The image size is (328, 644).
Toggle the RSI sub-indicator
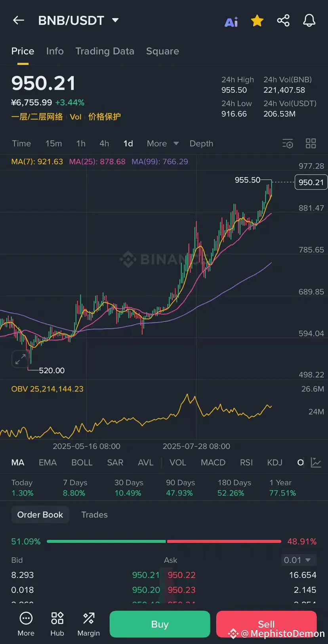(x=246, y=462)
